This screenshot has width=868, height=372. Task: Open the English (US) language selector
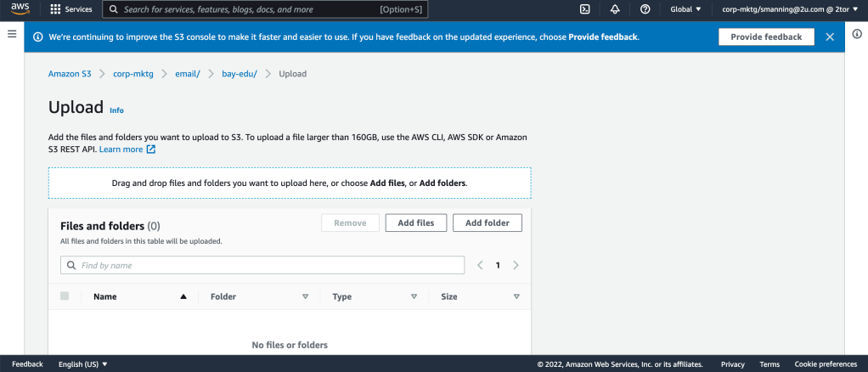[83, 364]
